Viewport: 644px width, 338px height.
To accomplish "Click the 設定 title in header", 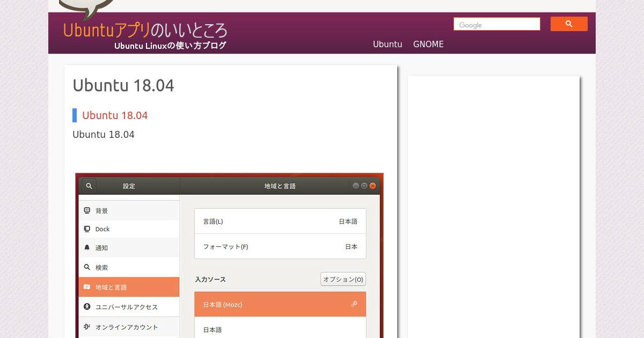I will (x=129, y=186).
